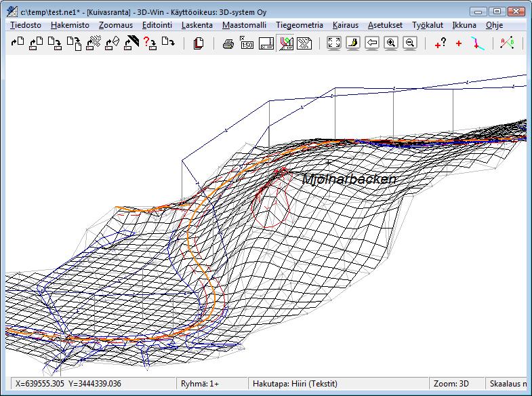Click the zoom to full extents icon
The image size is (532, 396).
(334, 43)
